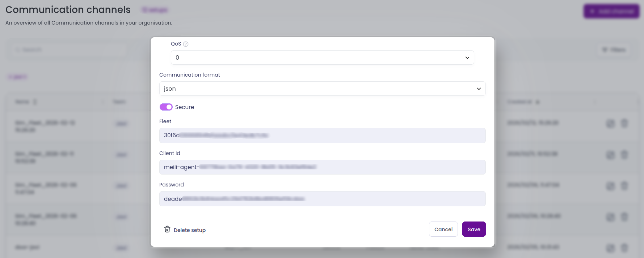The width and height of the screenshot is (644, 258).
Task: Click the delete trash icon in the third table row
Action: pyautogui.click(x=624, y=186)
